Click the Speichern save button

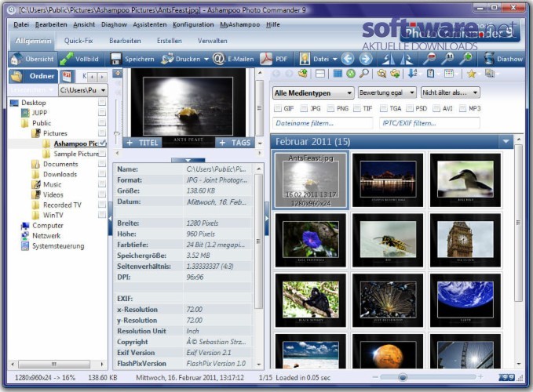(132, 59)
